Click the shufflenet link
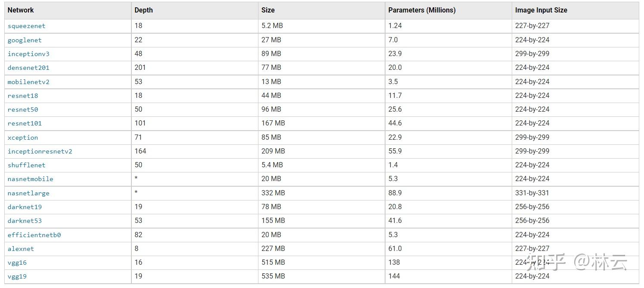 [26, 165]
